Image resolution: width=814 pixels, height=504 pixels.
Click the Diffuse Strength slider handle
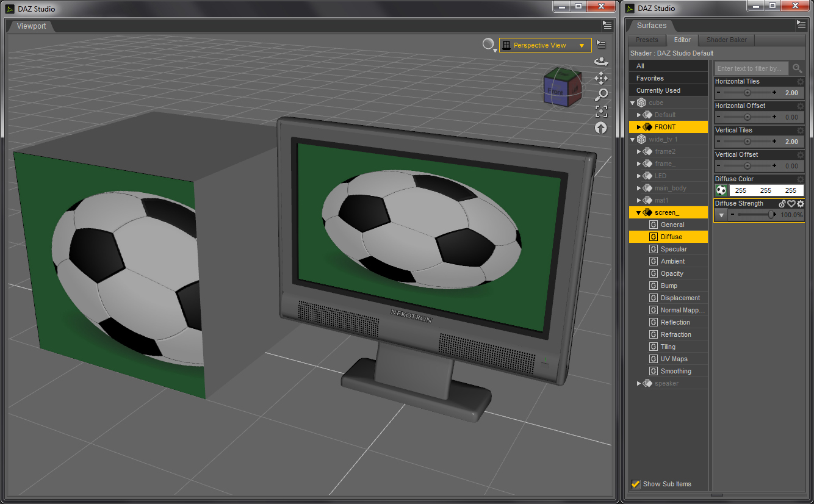click(771, 215)
